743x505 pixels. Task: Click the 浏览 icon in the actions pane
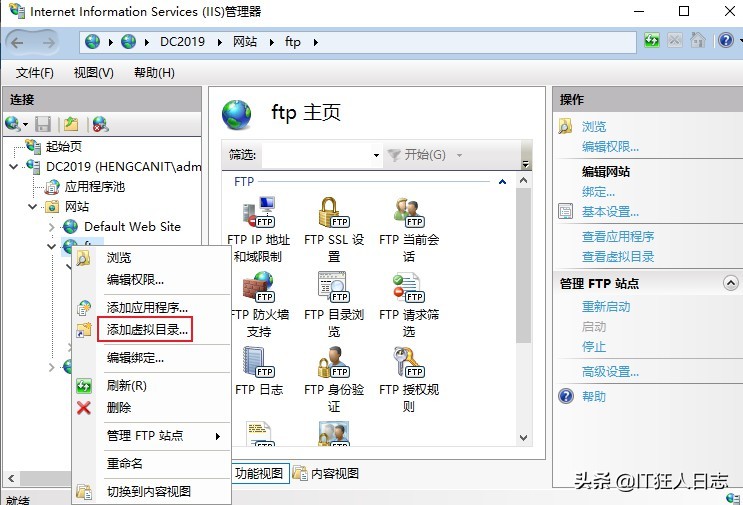[x=565, y=126]
